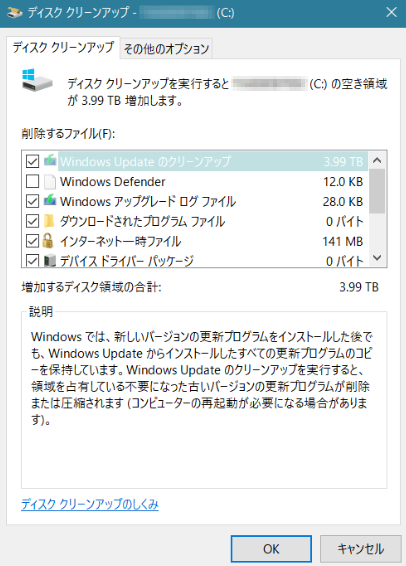Click the 増加するディスク領域の合計 label
The width and height of the screenshot is (406, 566).
(x=91, y=287)
